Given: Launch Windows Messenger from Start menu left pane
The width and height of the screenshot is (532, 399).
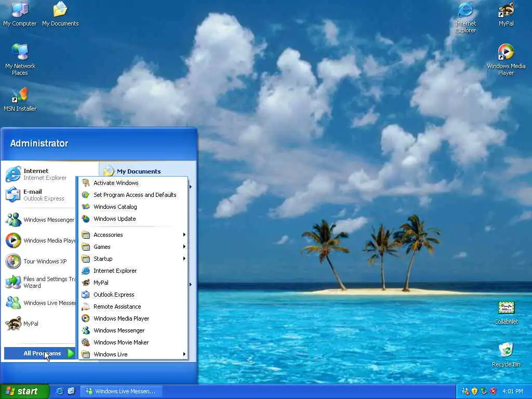Looking at the screenshot, I should (39, 220).
